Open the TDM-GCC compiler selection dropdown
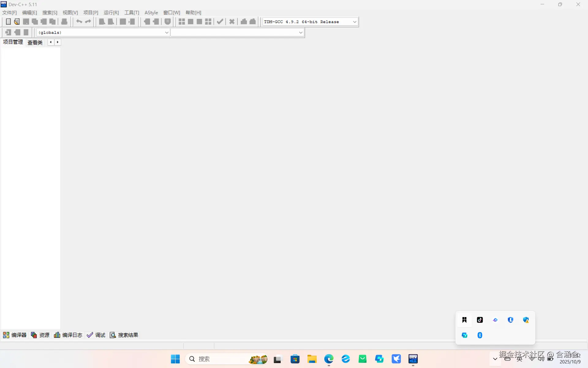This screenshot has height=368, width=588. pos(355,22)
